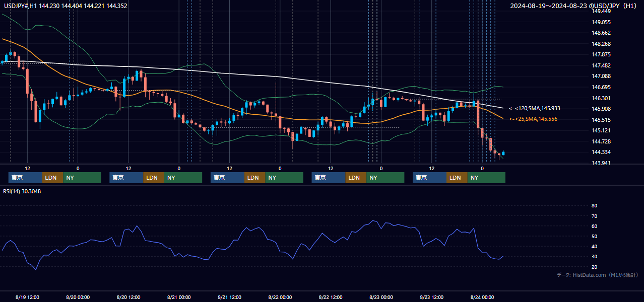
Task: Select the LDN session block for 8/23
Action: pyautogui.click(x=457, y=178)
